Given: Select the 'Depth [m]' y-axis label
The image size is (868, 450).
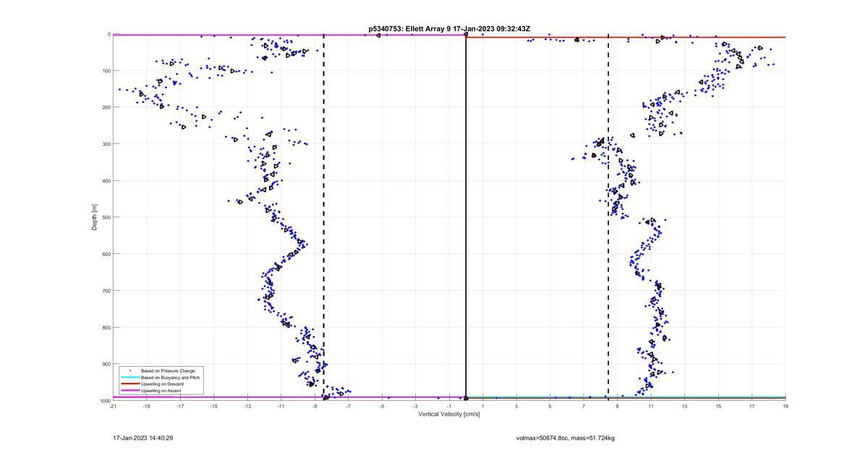Looking at the screenshot, I should 95,217.
